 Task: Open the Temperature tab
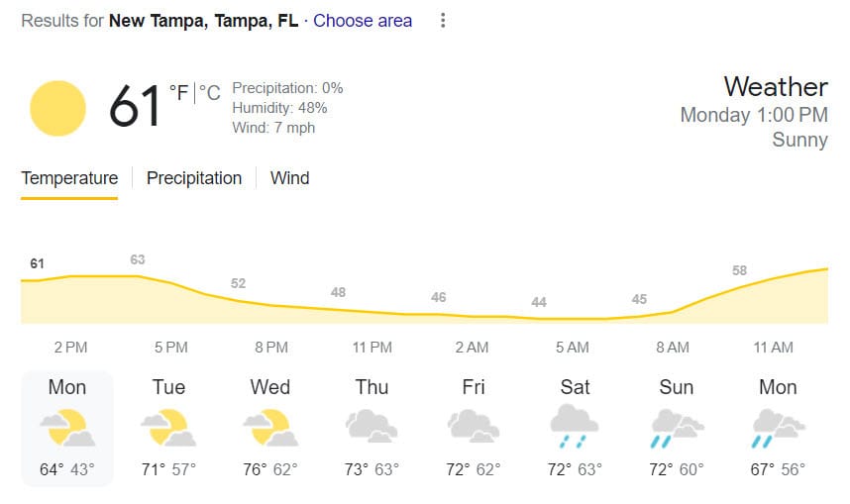click(69, 178)
